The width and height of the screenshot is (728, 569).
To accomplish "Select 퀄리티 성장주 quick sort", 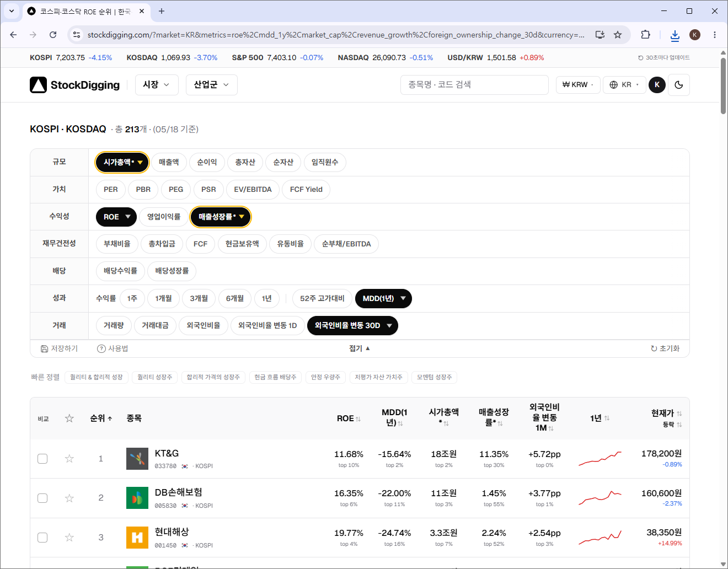I will [x=155, y=377].
